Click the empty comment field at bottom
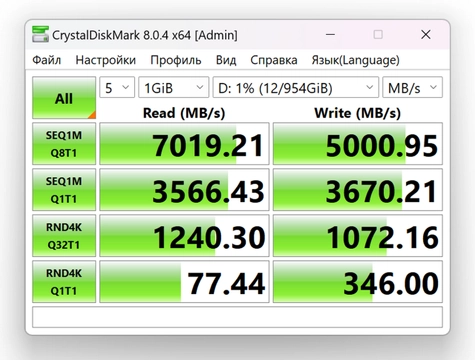 pos(237,317)
